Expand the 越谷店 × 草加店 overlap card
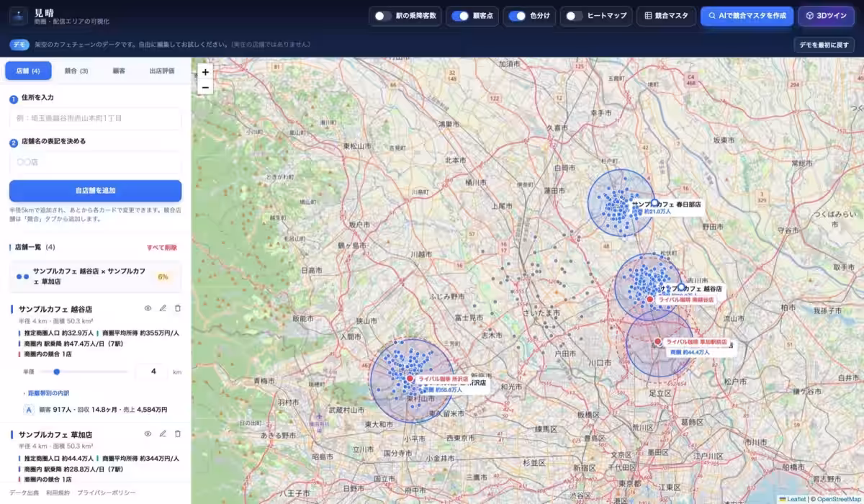The image size is (864, 504). tap(95, 276)
